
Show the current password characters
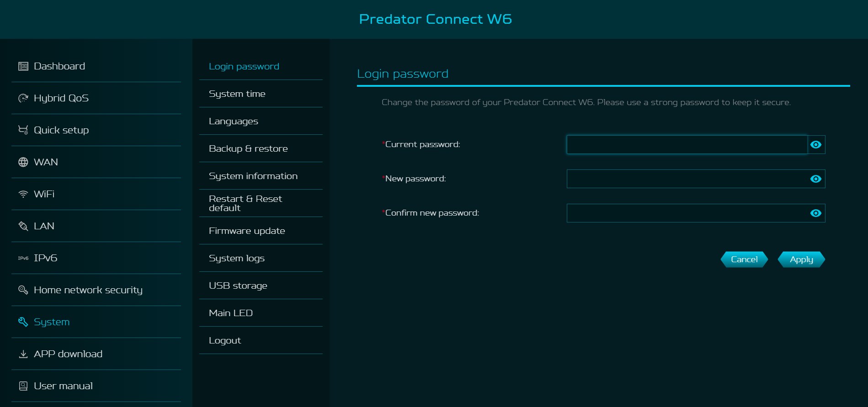point(815,145)
